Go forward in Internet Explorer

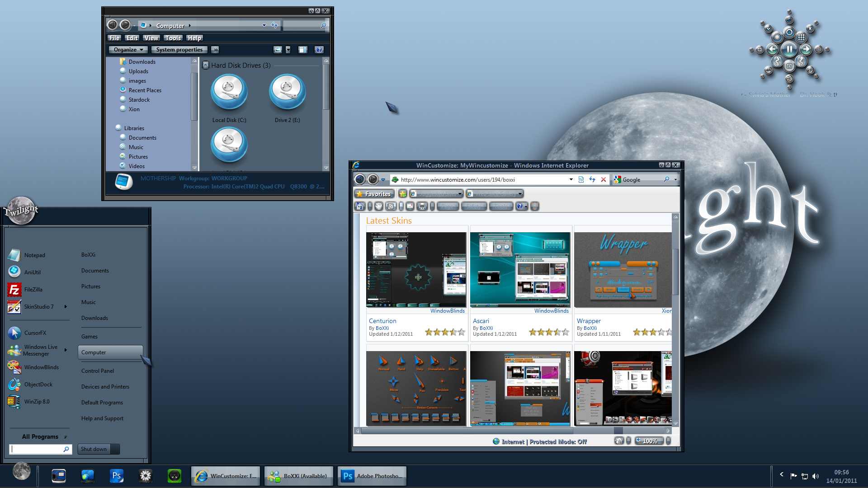(x=373, y=179)
